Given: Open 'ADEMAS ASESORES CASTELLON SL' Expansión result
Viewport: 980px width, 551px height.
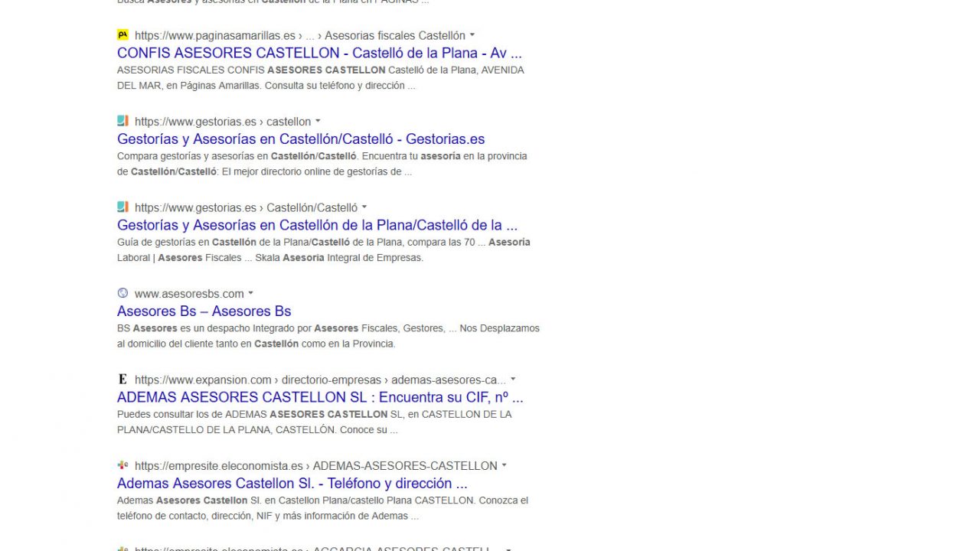Looking at the screenshot, I should (320, 397).
